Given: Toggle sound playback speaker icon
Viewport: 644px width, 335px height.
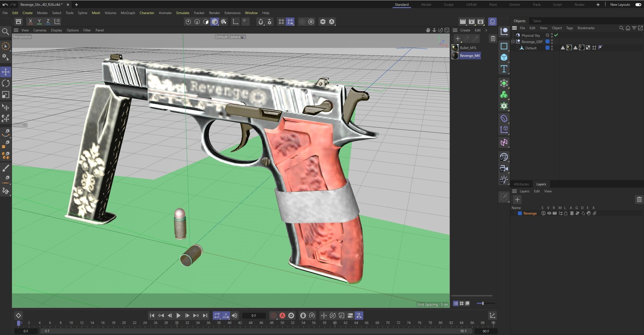Looking at the screenshot, I should [234, 316].
